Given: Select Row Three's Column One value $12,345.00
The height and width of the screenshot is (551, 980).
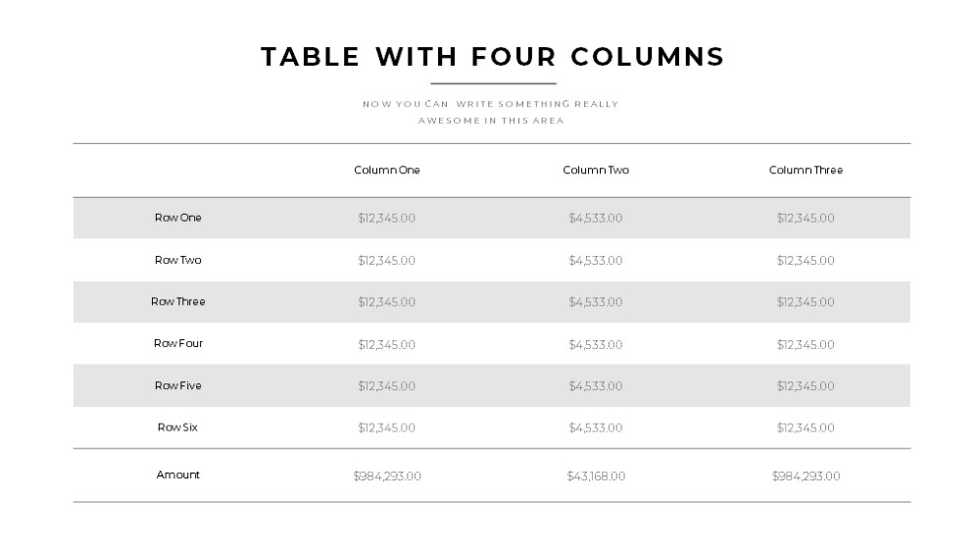Looking at the screenshot, I should pos(386,302).
